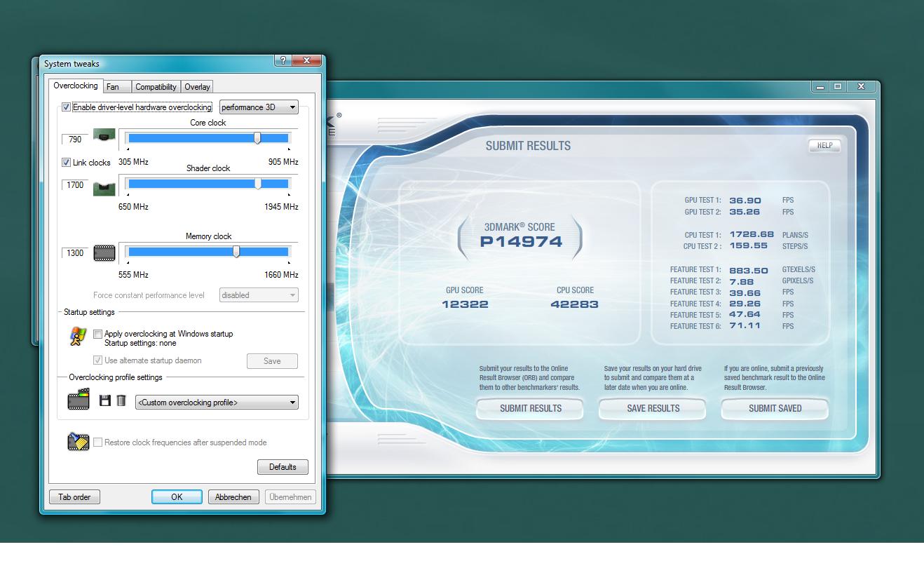Click FEATURE TEST 6 value 71.11

[745, 326]
